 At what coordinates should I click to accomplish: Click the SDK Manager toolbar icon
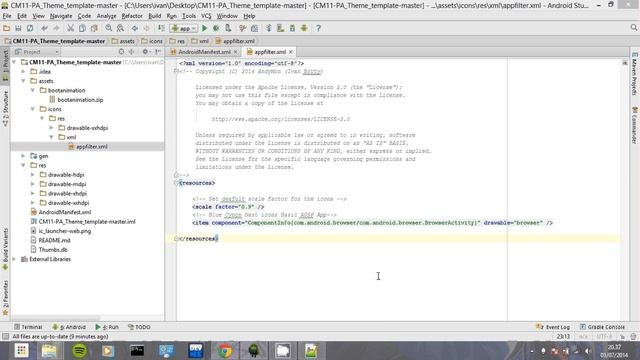point(292,28)
